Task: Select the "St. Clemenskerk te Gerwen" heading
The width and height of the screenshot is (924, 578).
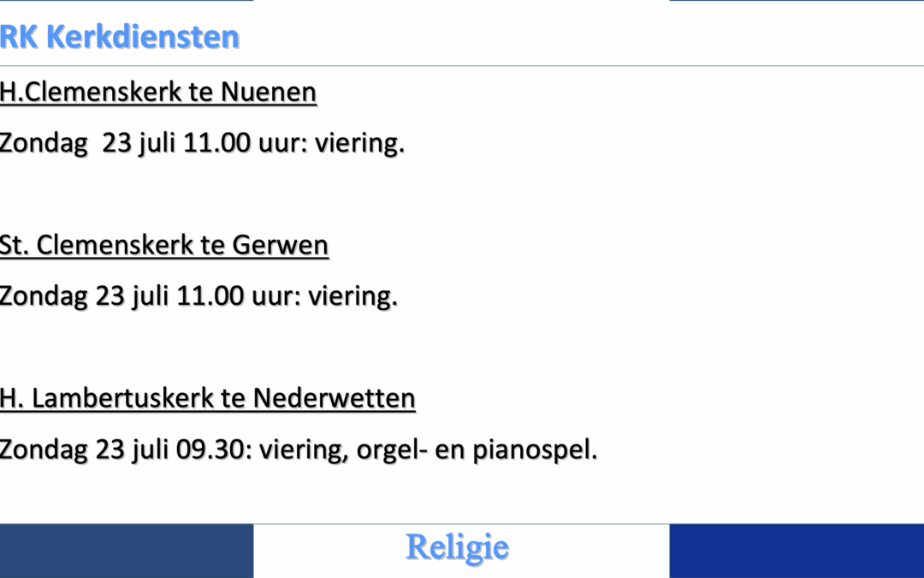Action: pos(164,245)
